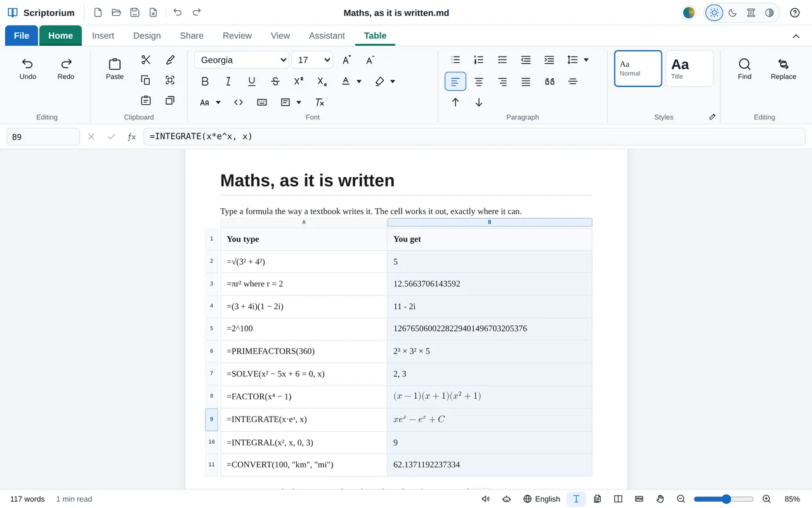This screenshot has height=508, width=812.
Task: Decrease paragraph indent
Action: tap(526, 60)
